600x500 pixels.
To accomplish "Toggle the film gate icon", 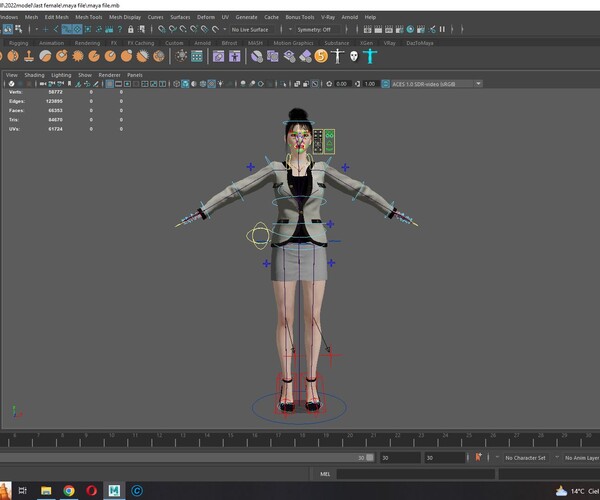I will (118, 84).
